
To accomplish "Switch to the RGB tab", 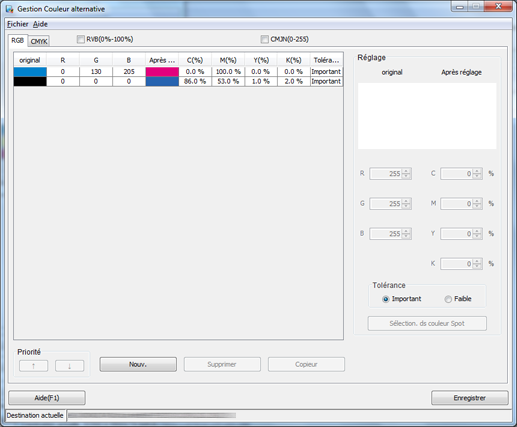I will coord(18,40).
